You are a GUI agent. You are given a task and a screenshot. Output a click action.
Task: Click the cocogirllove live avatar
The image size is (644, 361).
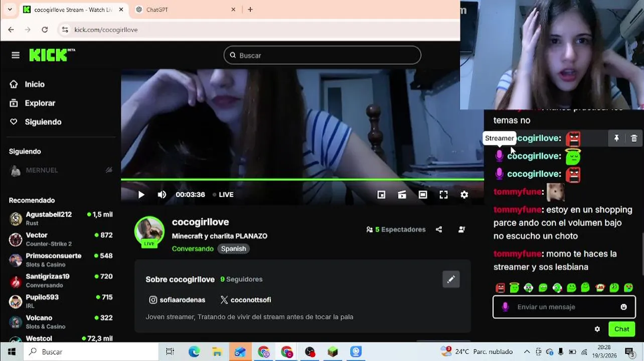point(149,232)
